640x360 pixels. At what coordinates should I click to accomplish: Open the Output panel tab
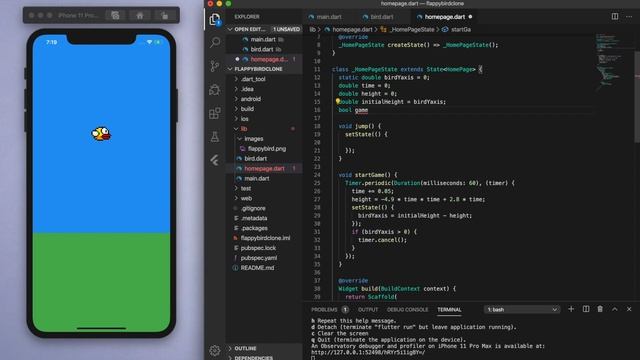tap(368, 309)
